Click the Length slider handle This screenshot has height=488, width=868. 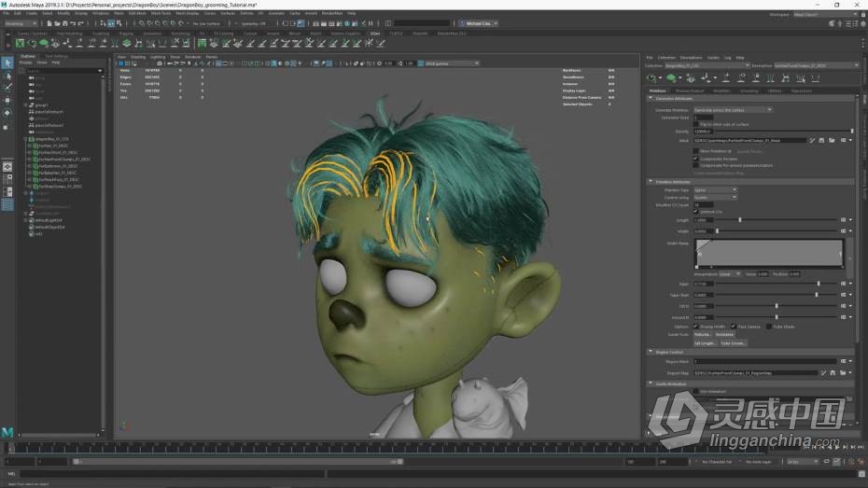coord(740,220)
